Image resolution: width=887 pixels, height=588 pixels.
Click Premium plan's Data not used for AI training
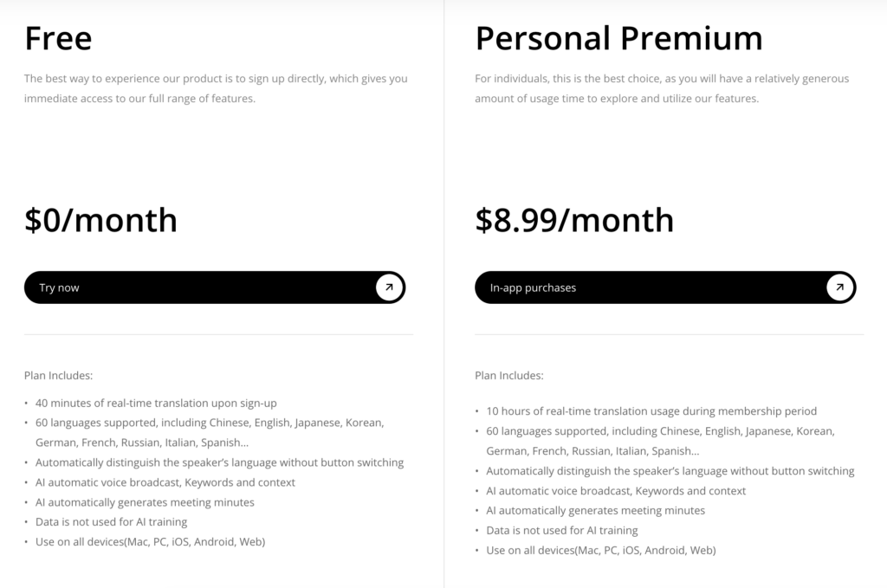click(x=561, y=530)
